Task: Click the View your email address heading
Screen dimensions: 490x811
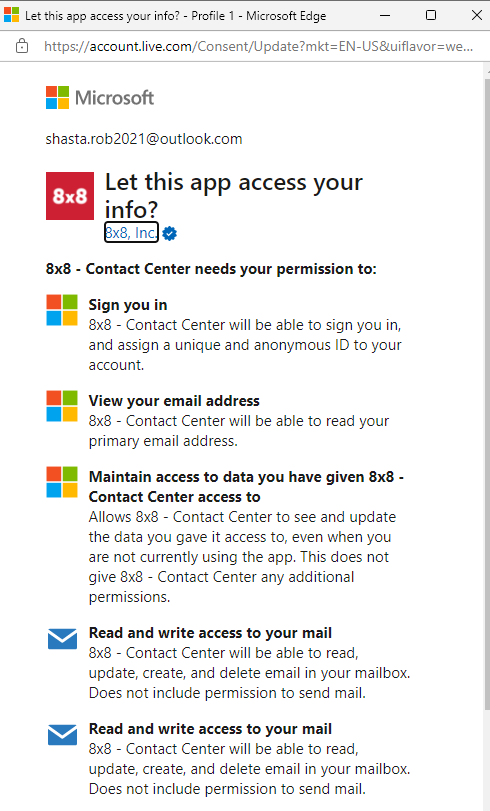Action: [x=174, y=401]
